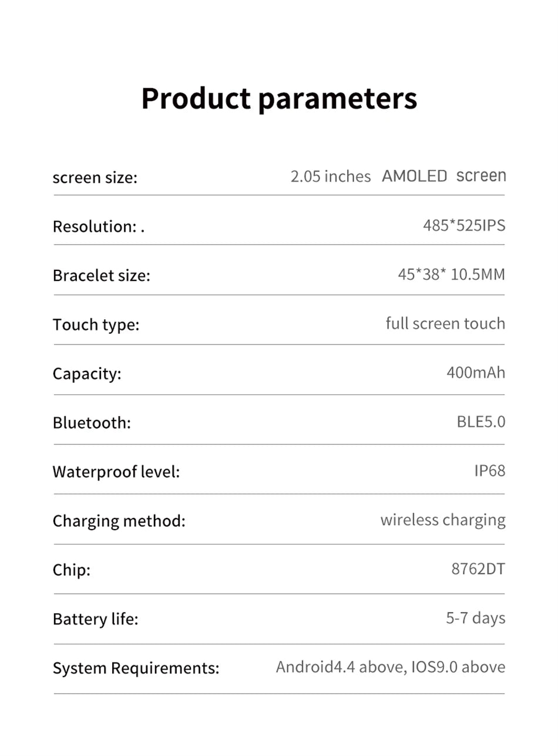This screenshot has height=756, width=558.
Task: Click the "full screen touch" text
Action: [x=445, y=323]
